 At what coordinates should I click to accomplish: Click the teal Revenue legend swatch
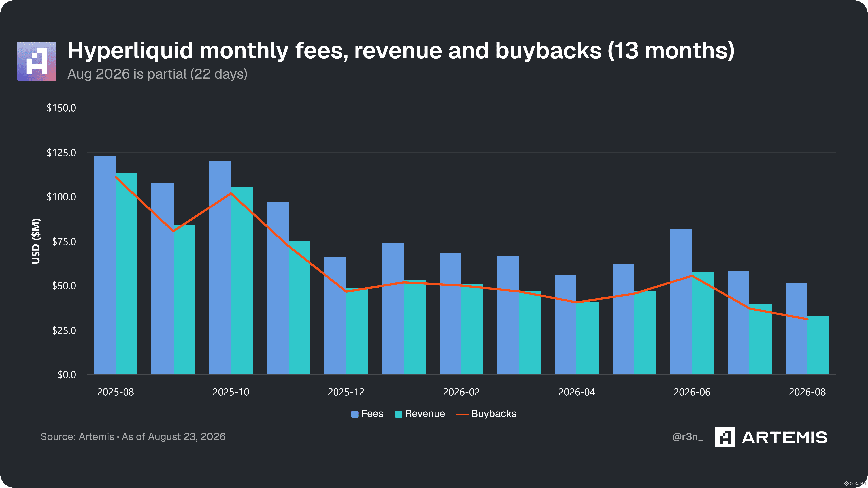pos(399,414)
